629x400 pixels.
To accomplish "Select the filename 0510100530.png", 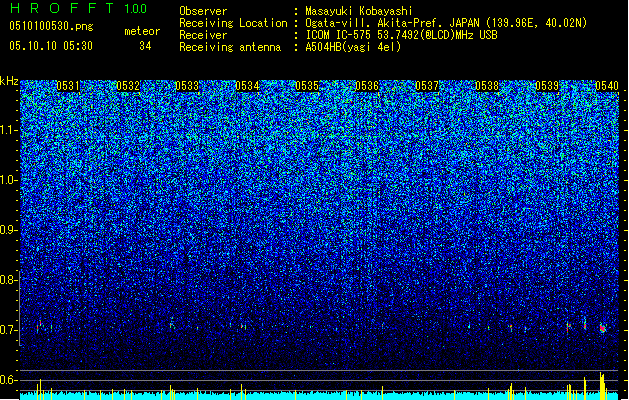I will 51,26.
